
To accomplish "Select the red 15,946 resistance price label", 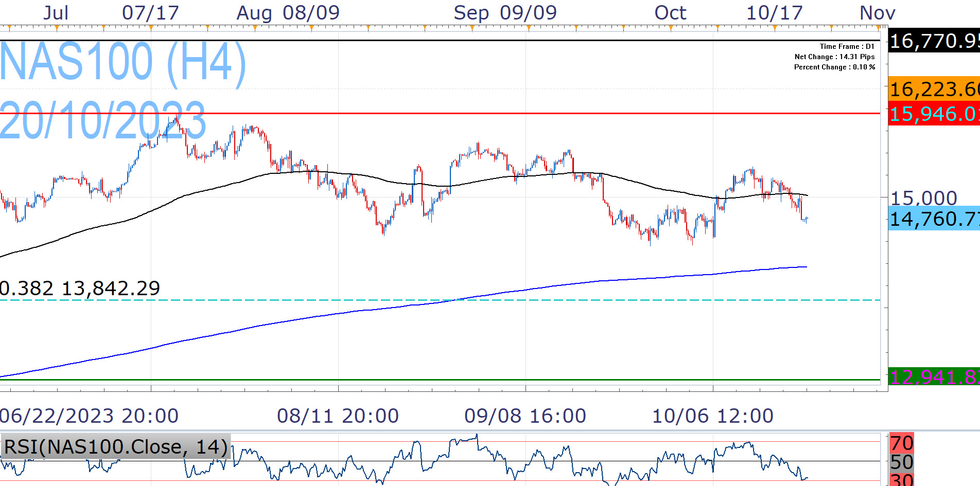I will [934, 114].
